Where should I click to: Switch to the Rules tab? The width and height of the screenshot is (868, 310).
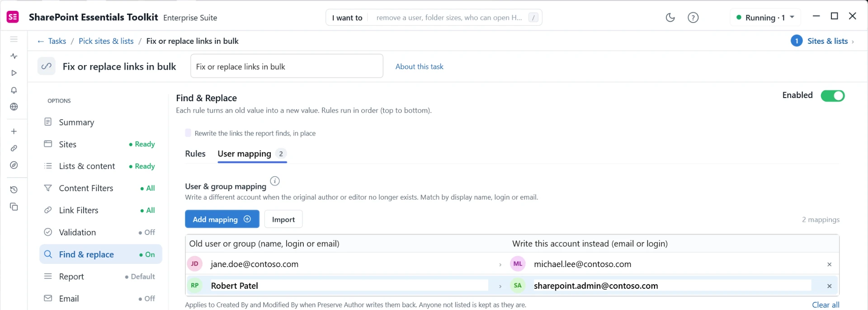[195, 154]
